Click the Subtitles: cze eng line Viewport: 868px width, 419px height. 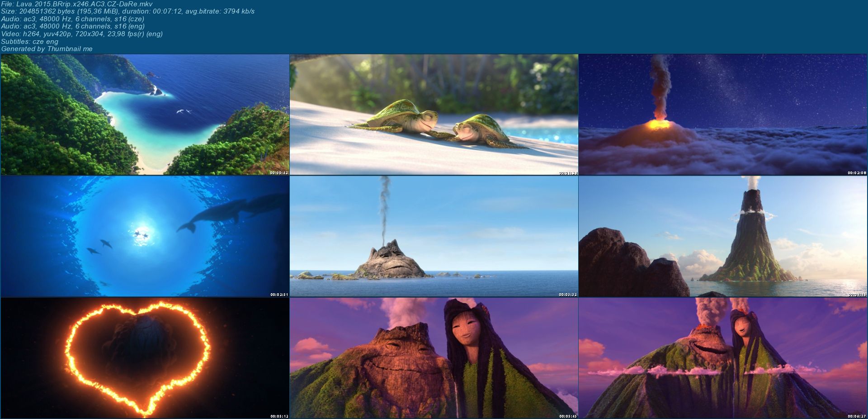[30, 41]
